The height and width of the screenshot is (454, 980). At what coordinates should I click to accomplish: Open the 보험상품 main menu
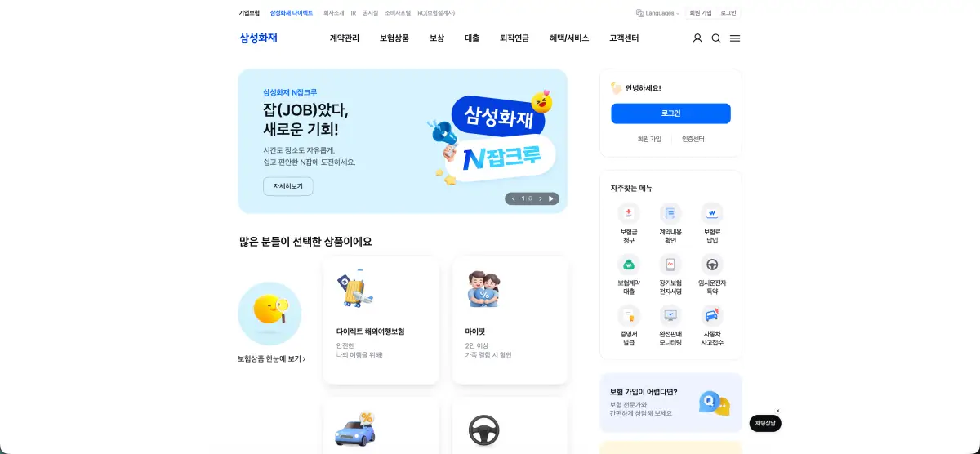[394, 38]
